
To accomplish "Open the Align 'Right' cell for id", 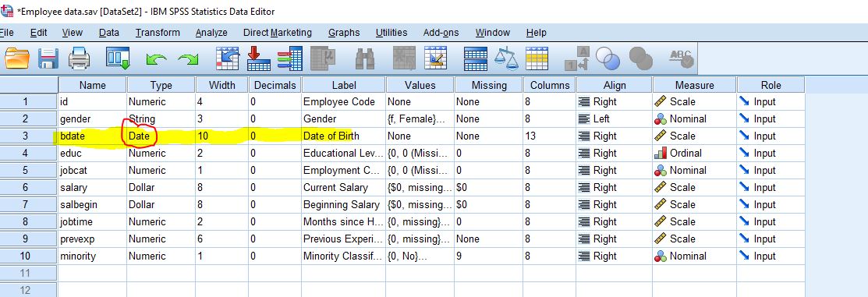I will (614, 102).
